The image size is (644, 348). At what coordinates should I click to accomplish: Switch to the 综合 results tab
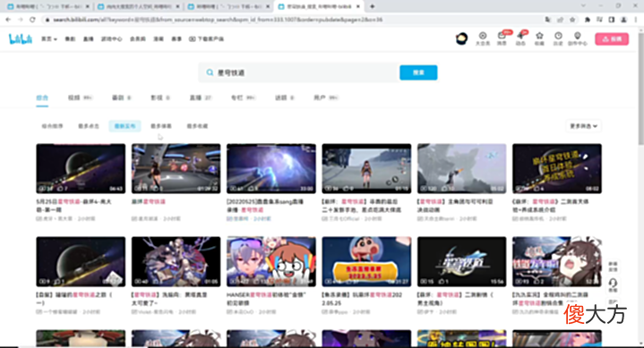pos(42,98)
